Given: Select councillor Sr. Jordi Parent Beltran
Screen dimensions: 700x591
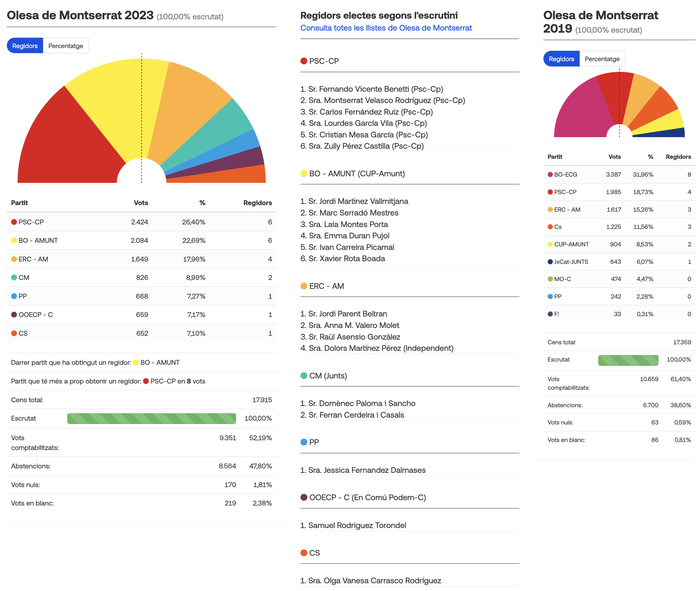Looking at the screenshot, I should [x=344, y=314].
